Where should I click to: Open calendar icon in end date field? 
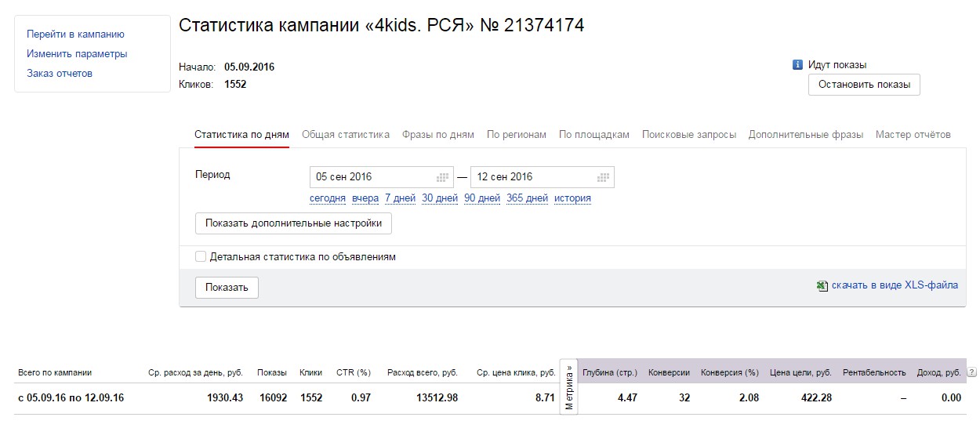603,177
